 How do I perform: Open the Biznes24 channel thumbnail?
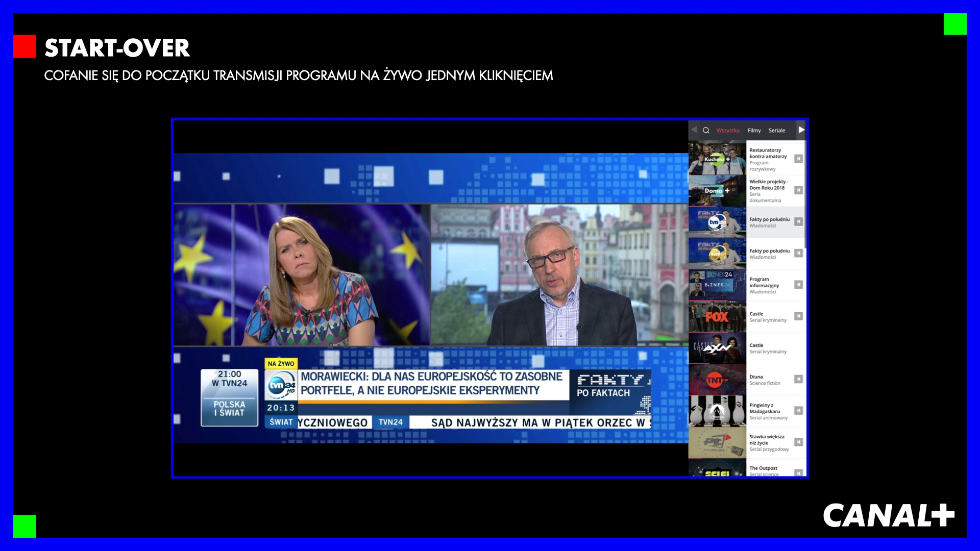pos(717,285)
